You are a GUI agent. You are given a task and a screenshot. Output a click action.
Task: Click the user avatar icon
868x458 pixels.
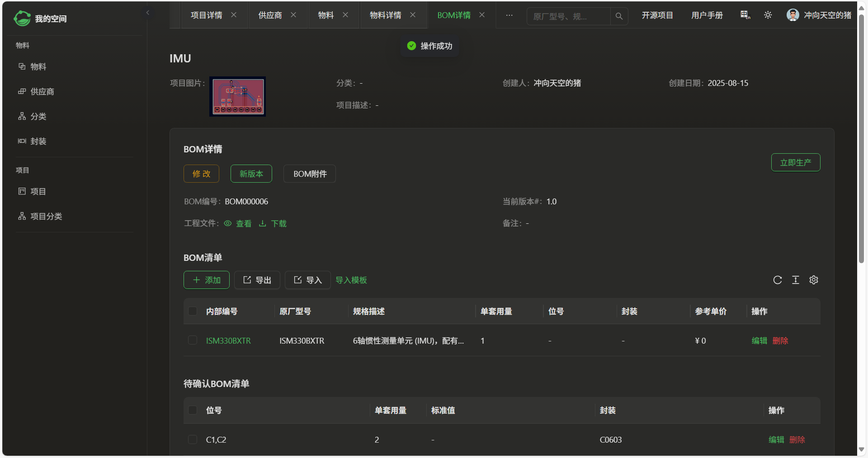(793, 15)
